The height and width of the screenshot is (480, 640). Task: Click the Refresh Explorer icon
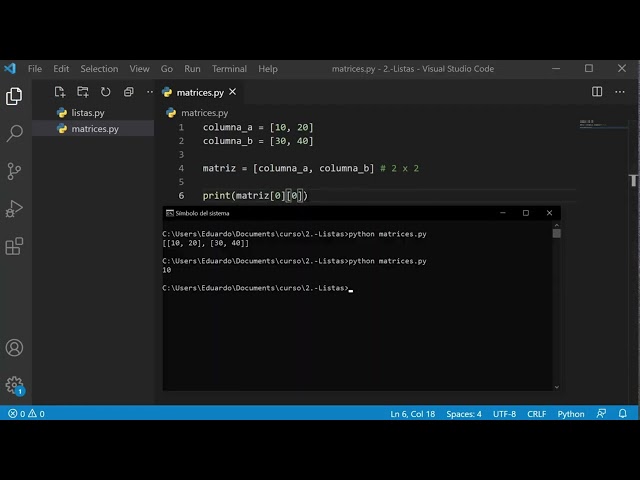[x=106, y=92]
